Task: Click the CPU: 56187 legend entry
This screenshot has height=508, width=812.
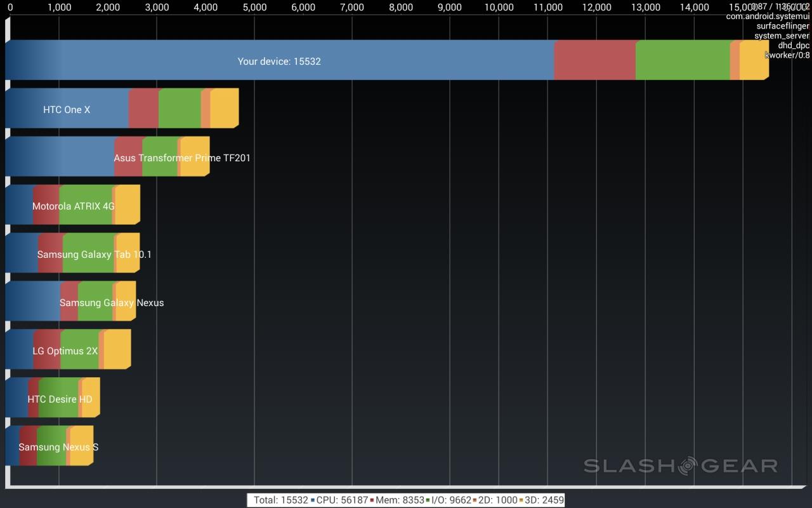Action: coord(342,500)
